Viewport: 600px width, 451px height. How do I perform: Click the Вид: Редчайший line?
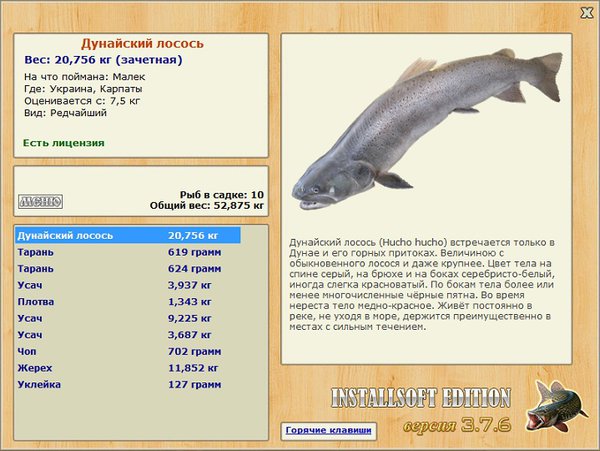pos(65,113)
